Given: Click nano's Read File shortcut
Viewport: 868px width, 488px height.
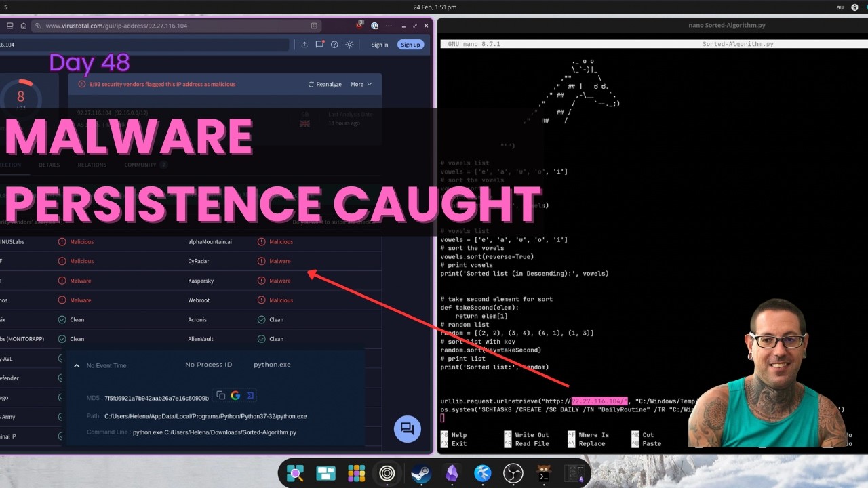Looking at the screenshot, I should [x=526, y=444].
